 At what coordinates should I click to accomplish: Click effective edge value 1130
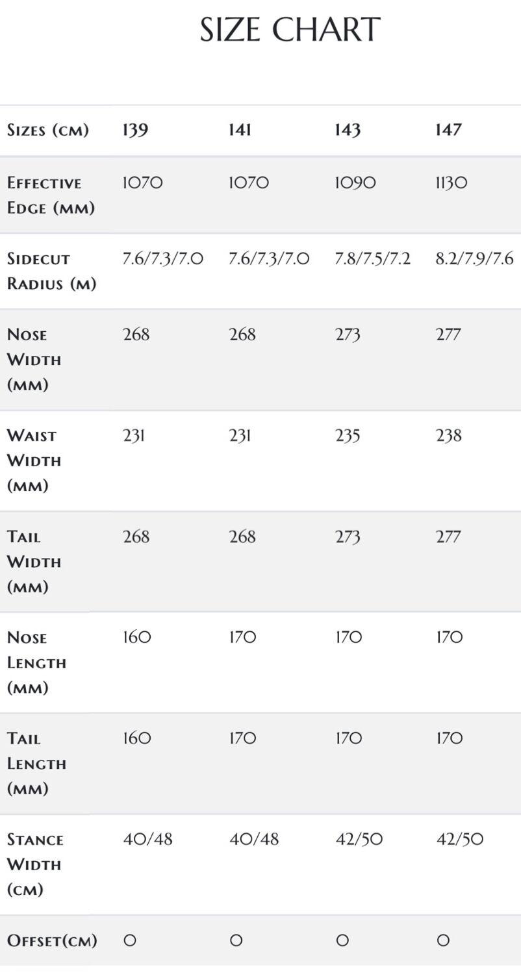(451, 183)
